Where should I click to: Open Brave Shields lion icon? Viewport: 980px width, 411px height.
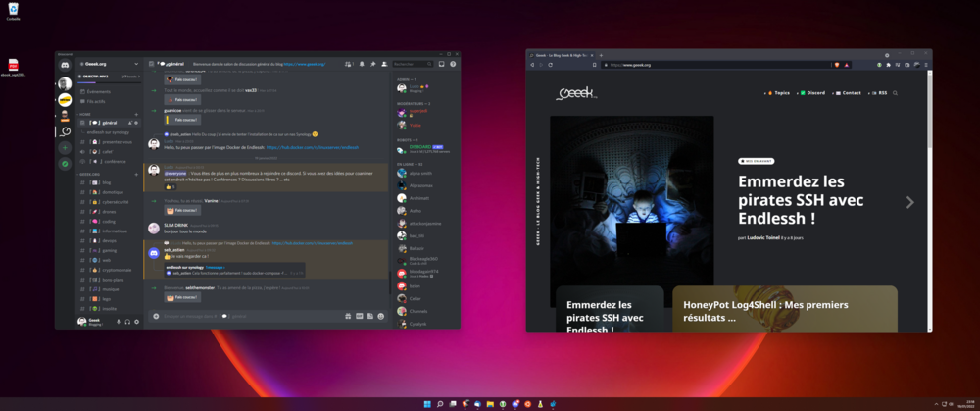(838, 65)
